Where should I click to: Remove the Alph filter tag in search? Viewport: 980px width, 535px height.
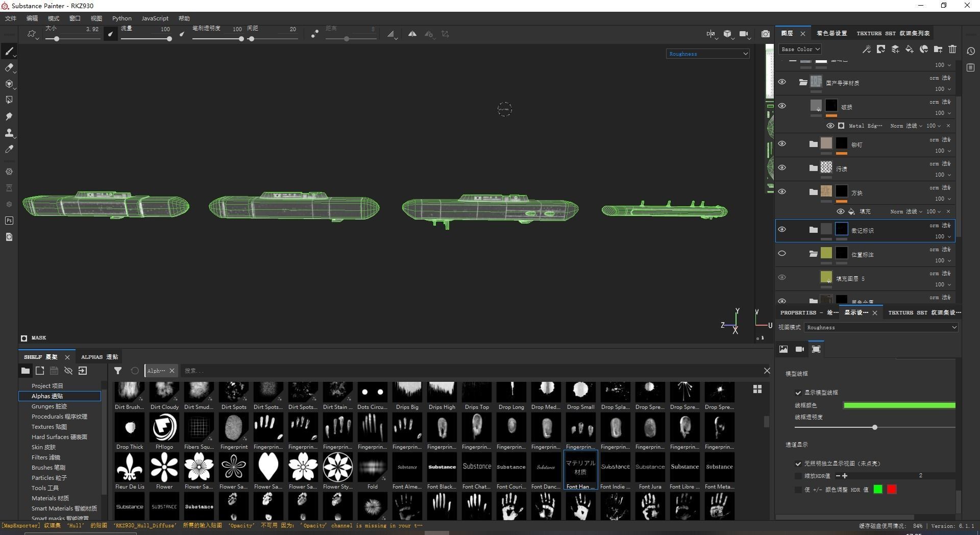pyautogui.click(x=172, y=371)
